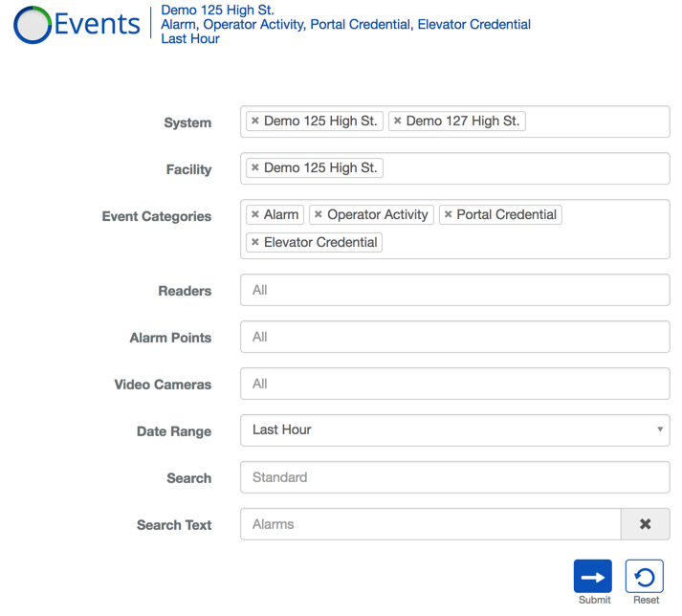This screenshot has height=616, width=682.
Task: Open the Video Cameras selection field
Action: (x=454, y=384)
